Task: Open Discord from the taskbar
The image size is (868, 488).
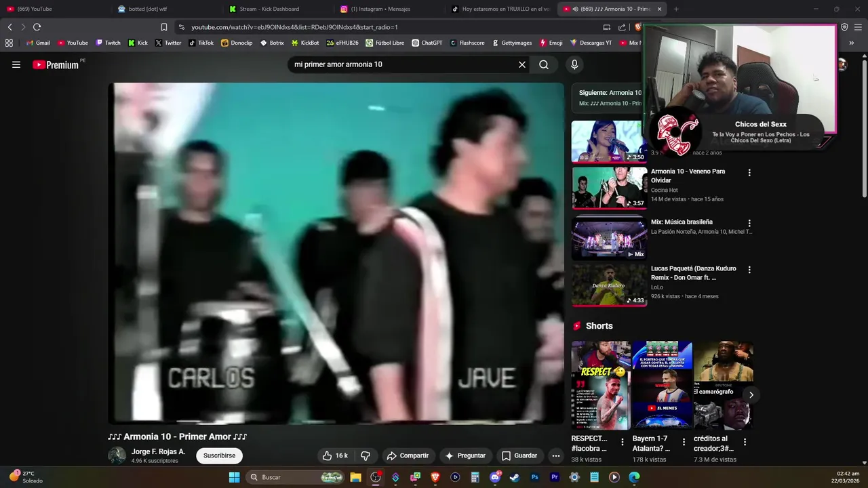Action: pos(495,477)
